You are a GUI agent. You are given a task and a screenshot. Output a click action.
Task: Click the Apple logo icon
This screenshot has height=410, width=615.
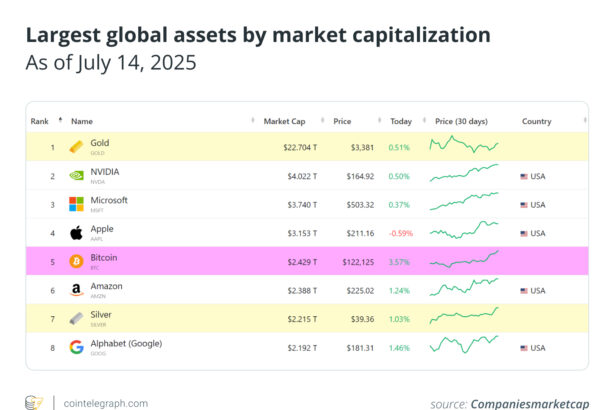coord(76,233)
